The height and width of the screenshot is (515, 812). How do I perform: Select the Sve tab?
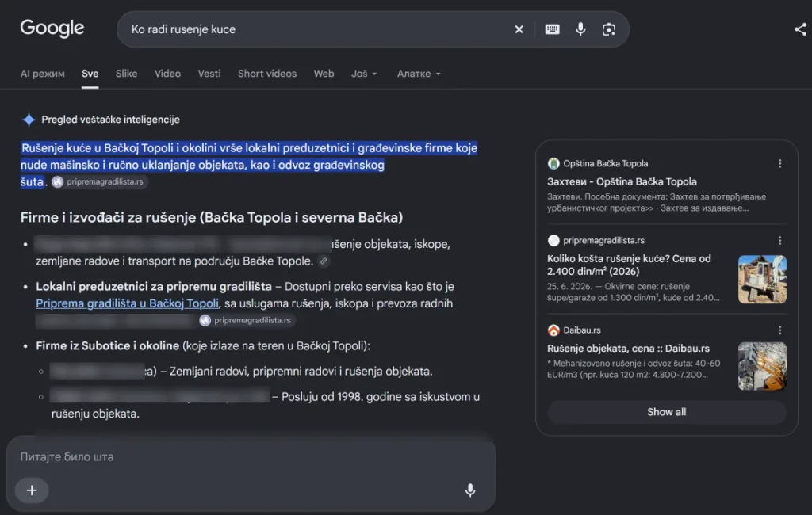pos(90,74)
